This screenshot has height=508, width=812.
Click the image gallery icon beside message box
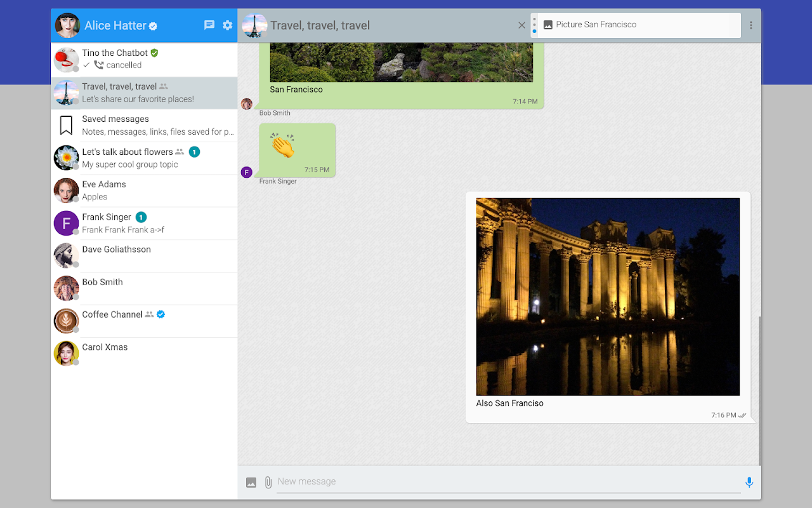(x=251, y=483)
